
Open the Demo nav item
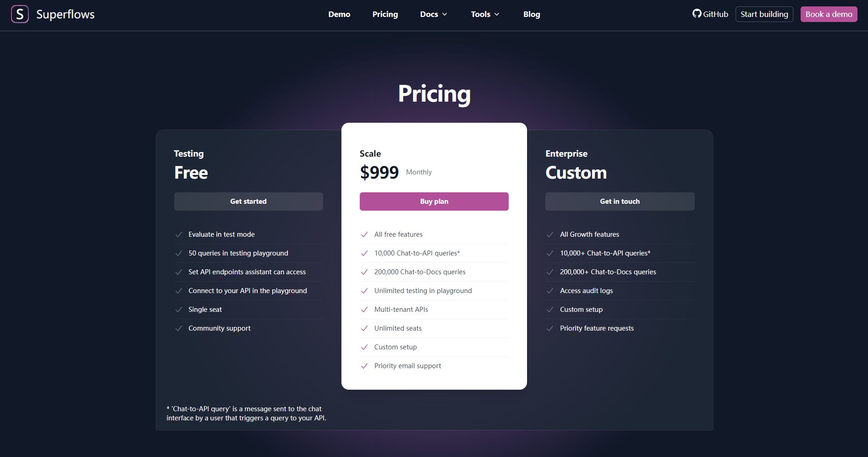pos(339,14)
